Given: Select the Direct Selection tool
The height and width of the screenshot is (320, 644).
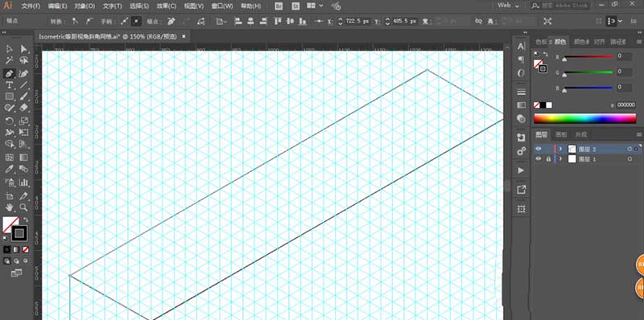Looking at the screenshot, I should (x=24, y=49).
